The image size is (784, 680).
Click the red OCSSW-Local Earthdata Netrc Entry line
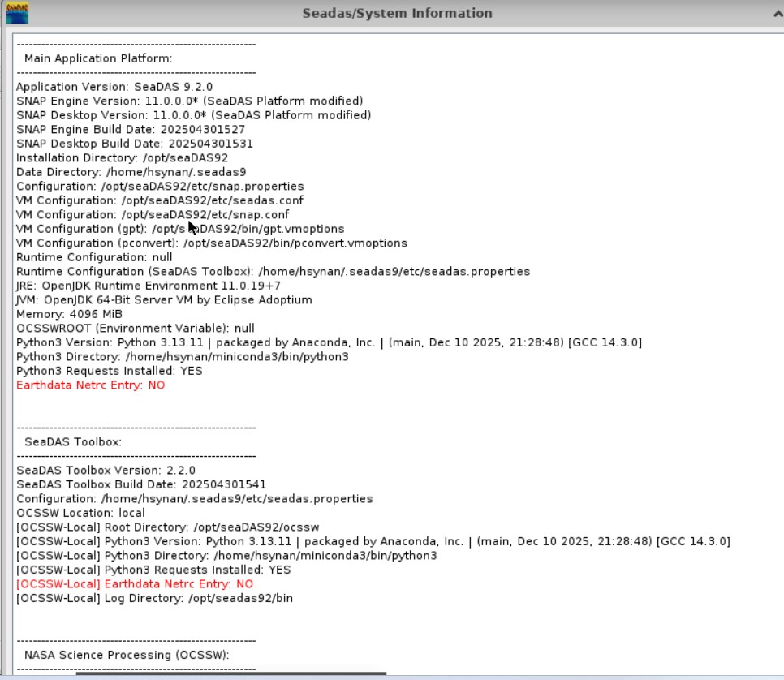pos(135,584)
